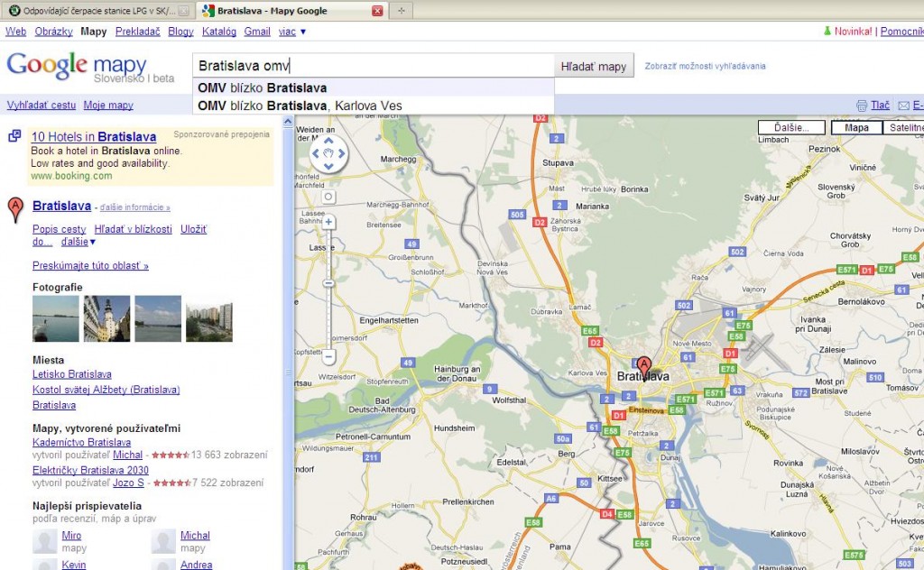924x570 pixels.
Task: Pan the map right with the arrow
Action: (341, 153)
